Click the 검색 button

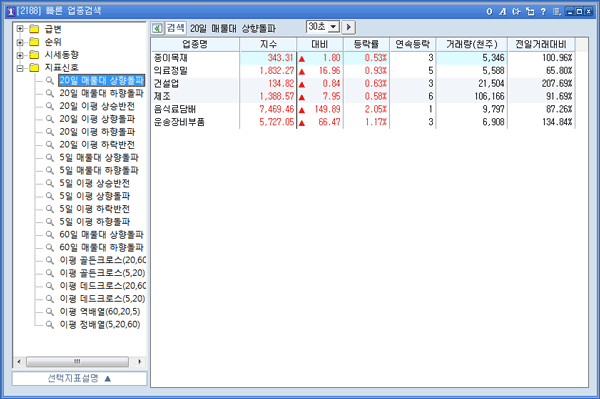(x=176, y=28)
